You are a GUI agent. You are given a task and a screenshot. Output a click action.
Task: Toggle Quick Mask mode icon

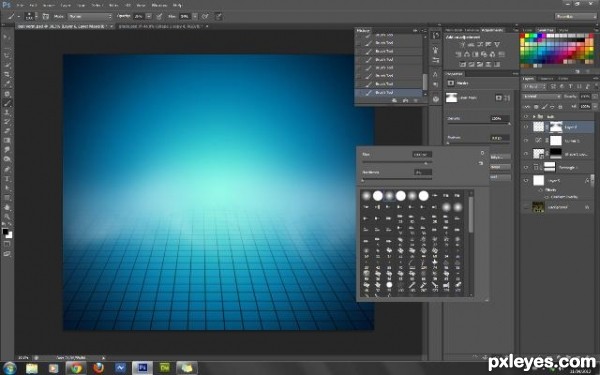(x=7, y=244)
